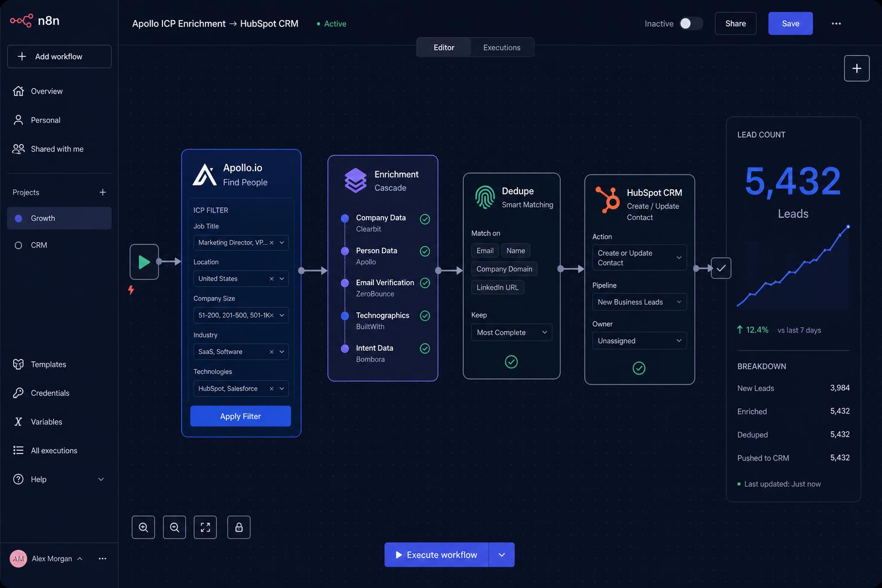Screen dimensions: 882x588
Task: Toggle the Email match tag
Action: click(x=485, y=250)
